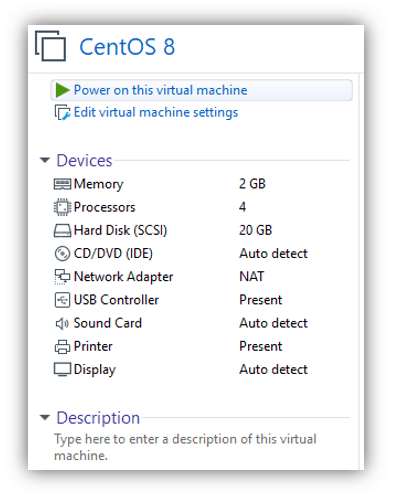The image size is (401, 497).
Task: Select the USB Controller label
Action: pyautogui.click(x=116, y=300)
